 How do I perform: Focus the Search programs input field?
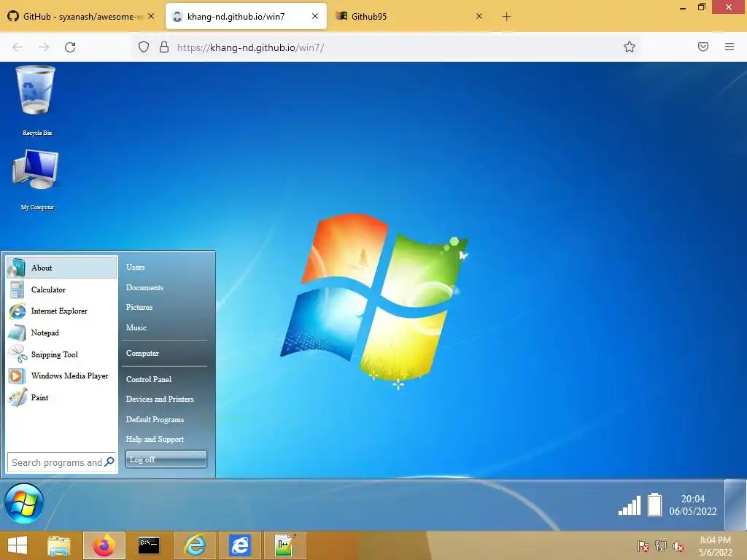point(61,462)
